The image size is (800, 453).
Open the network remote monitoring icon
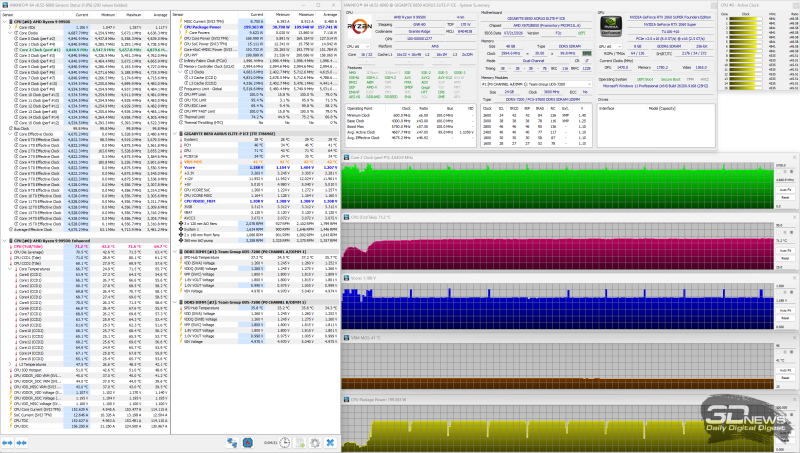coord(232,442)
